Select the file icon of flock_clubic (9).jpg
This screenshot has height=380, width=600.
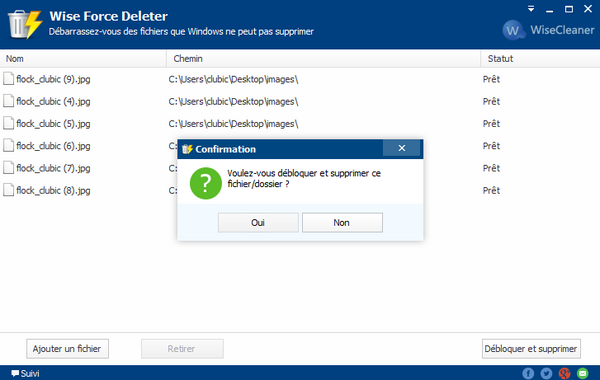click(8, 79)
